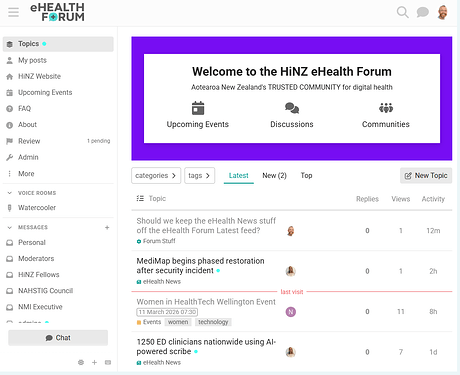
Task: Open the tags dropdown
Action: pos(199,176)
